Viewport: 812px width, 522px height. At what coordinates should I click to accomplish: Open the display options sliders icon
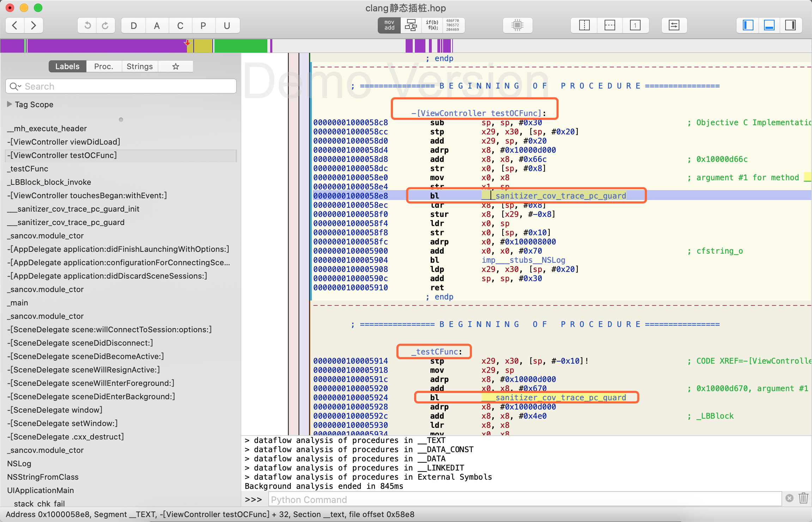pos(674,25)
